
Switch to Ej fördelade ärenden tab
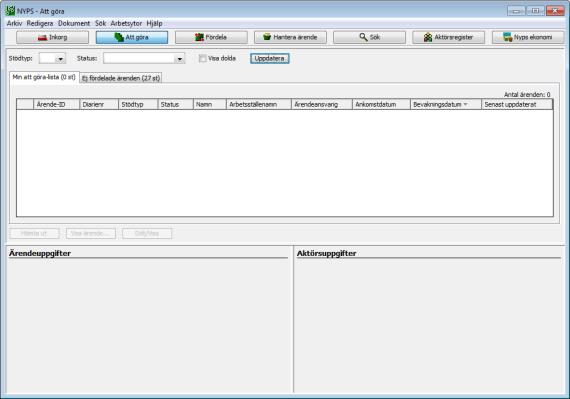click(121, 78)
